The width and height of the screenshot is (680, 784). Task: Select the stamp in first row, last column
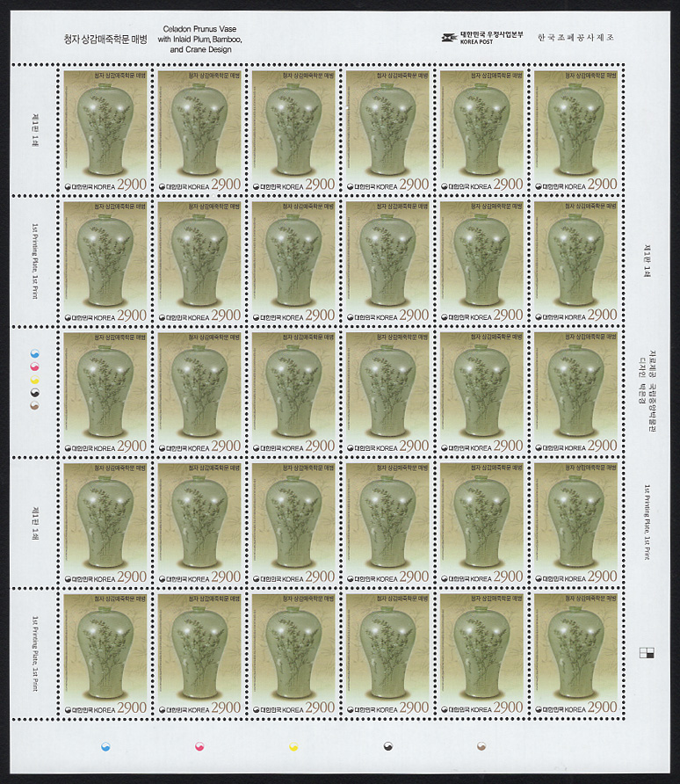(576, 131)
